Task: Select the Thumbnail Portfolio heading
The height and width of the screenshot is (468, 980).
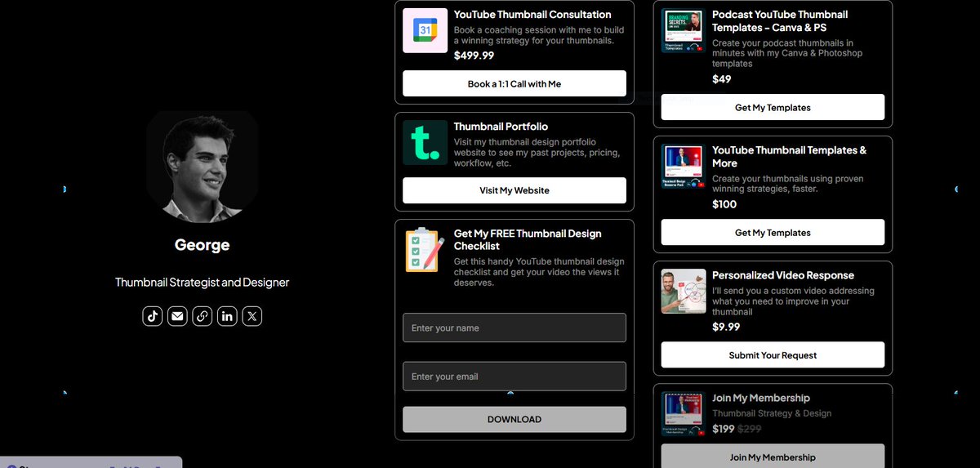Action: tap(501, 127)
